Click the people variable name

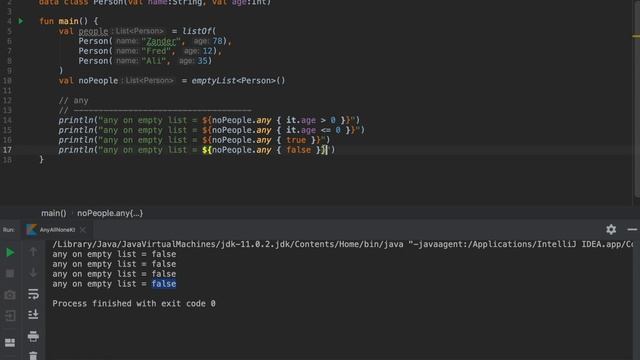[93, 31]
